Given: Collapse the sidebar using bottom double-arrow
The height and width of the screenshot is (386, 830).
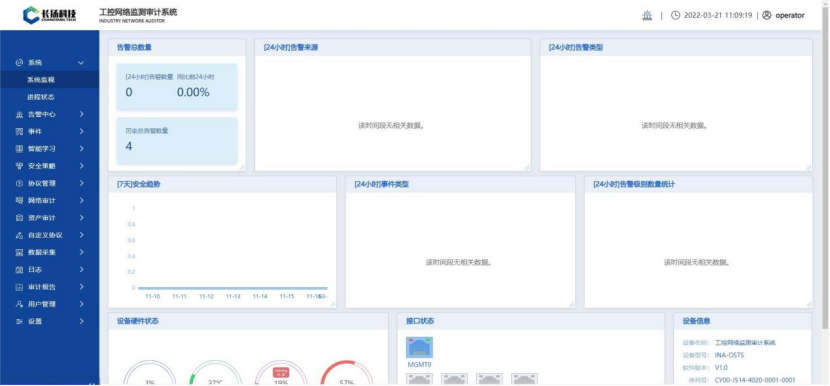Looking at the screenshot, I should [x=91, y=383].
